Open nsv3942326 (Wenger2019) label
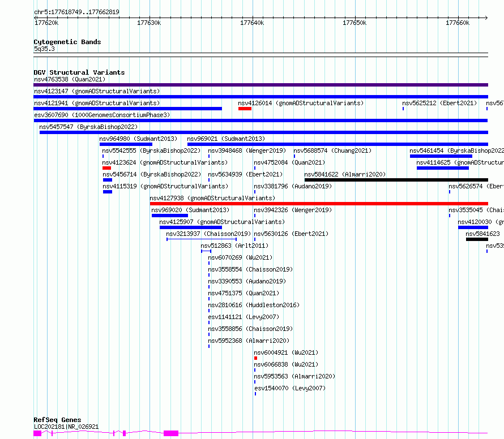The image size is (504, 439). coord(293,210)
